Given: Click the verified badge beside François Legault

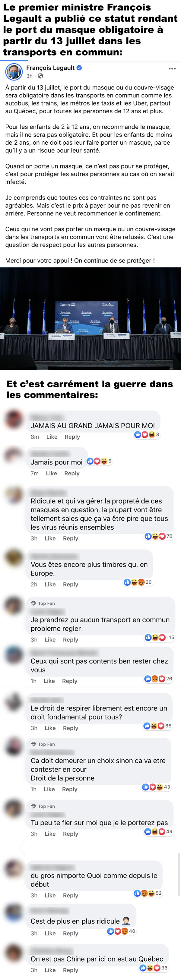Looking at the screenshot, I should point(79,68).
